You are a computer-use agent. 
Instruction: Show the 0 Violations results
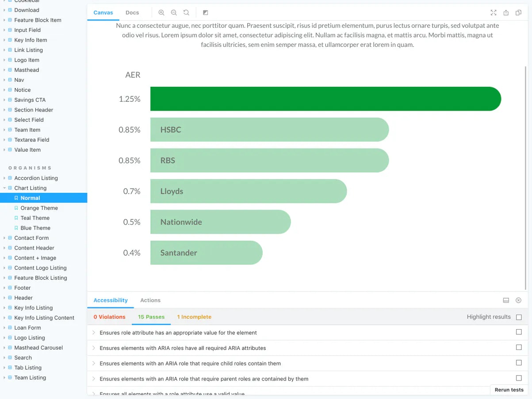tap(109, 317)
